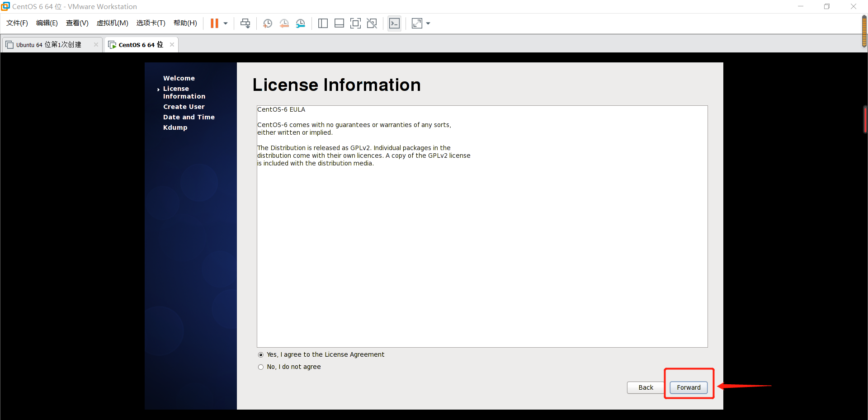Restore down the VMware window
868x420 pixels.
click(x=827, y=6)
